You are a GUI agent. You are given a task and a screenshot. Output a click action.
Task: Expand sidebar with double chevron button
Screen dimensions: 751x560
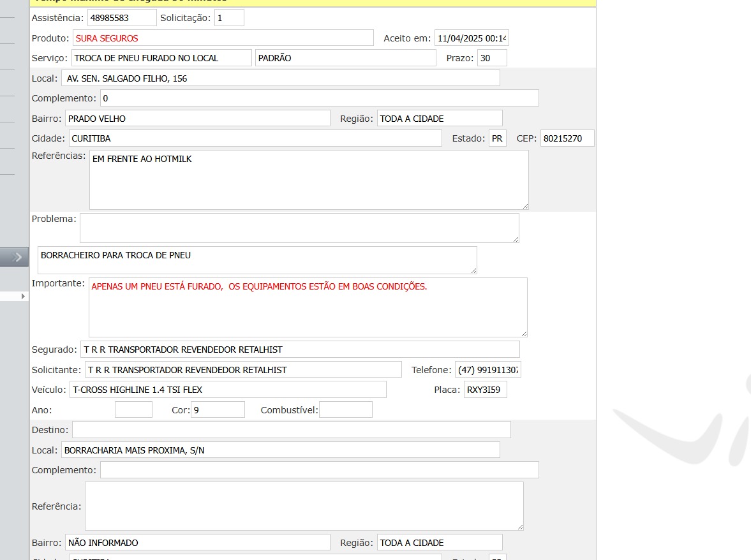coord(15,257)
